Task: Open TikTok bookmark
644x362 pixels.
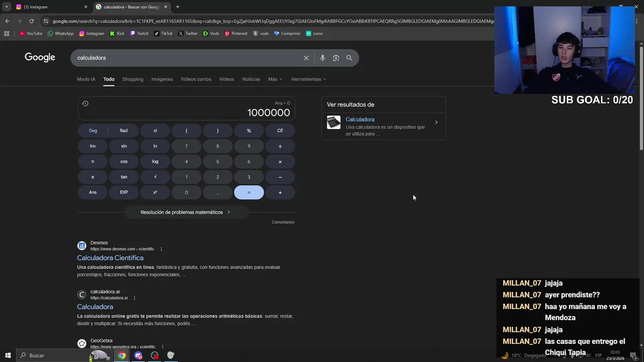Action: coord(163,34)
